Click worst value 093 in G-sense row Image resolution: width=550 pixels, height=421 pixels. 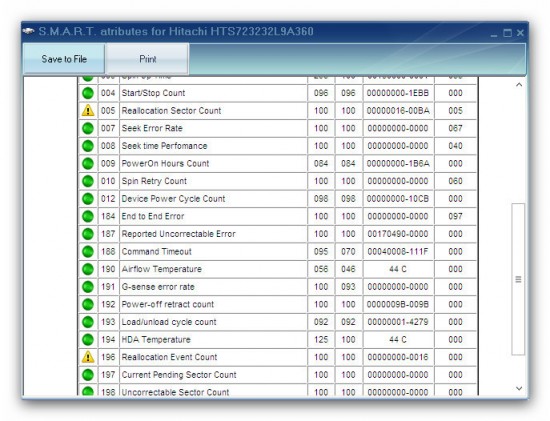pyautogui.click(x=348, y=287)
